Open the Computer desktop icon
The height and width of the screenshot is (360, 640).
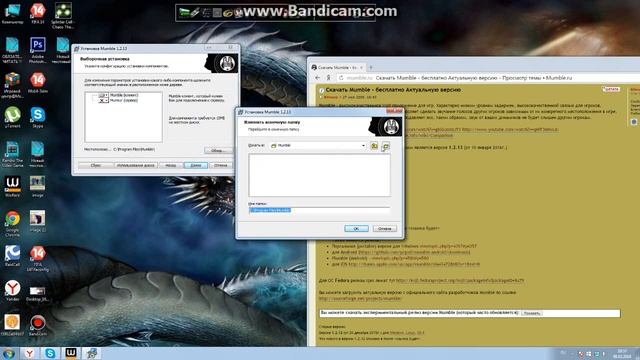coord(12,14)
